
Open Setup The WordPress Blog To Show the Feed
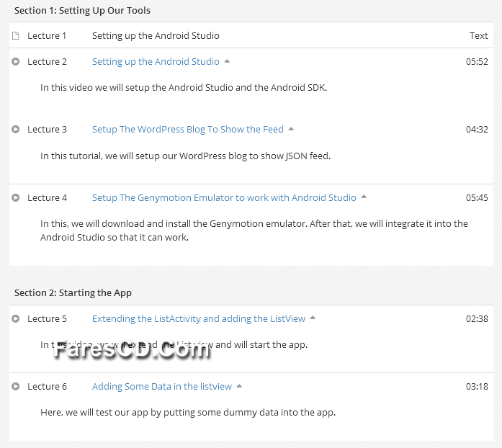click(x=188, y=130)
